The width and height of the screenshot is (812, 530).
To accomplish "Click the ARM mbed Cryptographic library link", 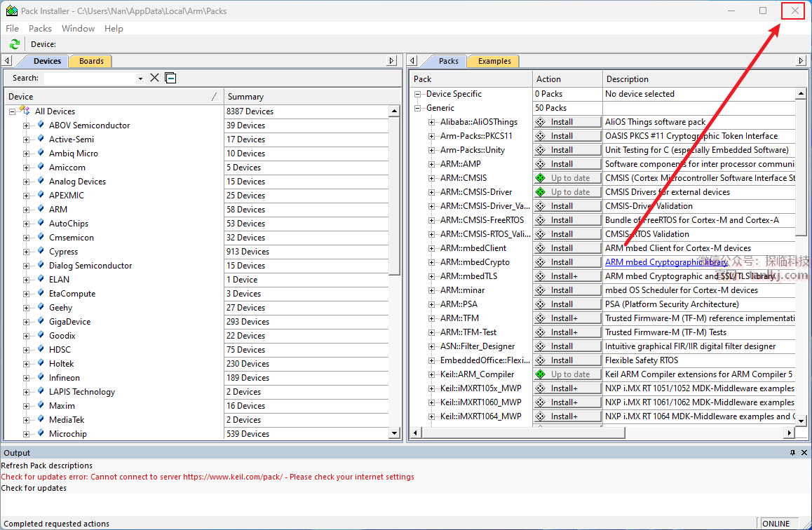I will (665, 262).
